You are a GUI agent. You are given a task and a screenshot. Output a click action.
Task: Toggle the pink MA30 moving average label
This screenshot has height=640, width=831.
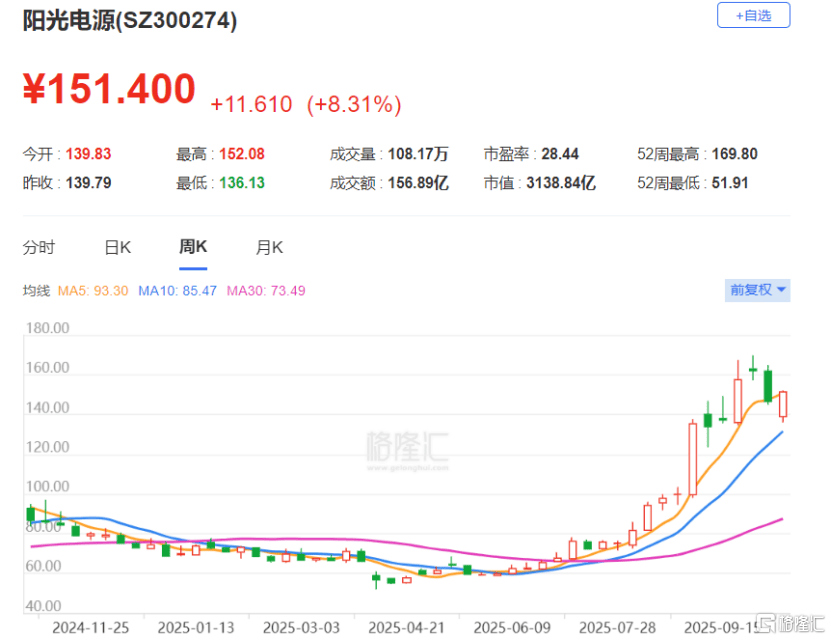pos(265,291)
